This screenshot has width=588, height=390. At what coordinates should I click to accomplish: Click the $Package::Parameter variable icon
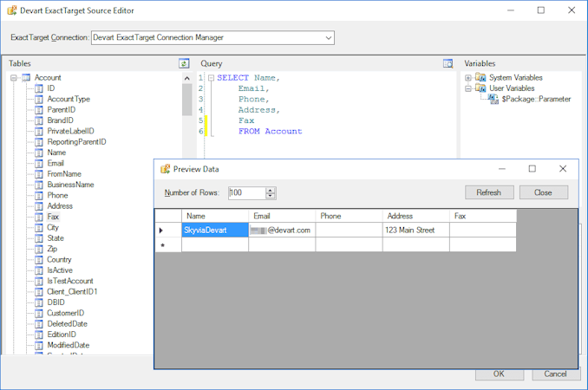click(493, 99)
